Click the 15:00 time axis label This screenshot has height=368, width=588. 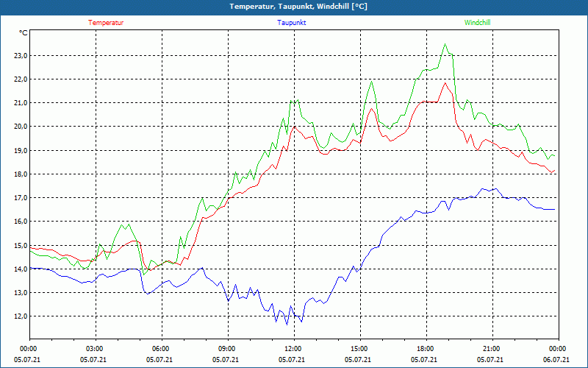(359, 349)
